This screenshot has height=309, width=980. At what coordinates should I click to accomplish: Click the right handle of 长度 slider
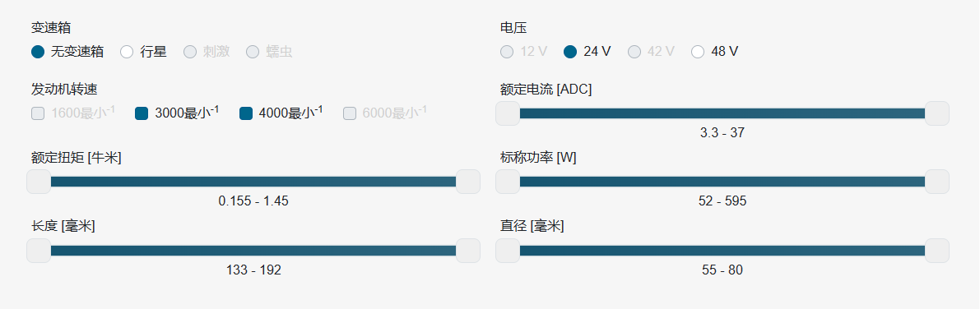468,251
